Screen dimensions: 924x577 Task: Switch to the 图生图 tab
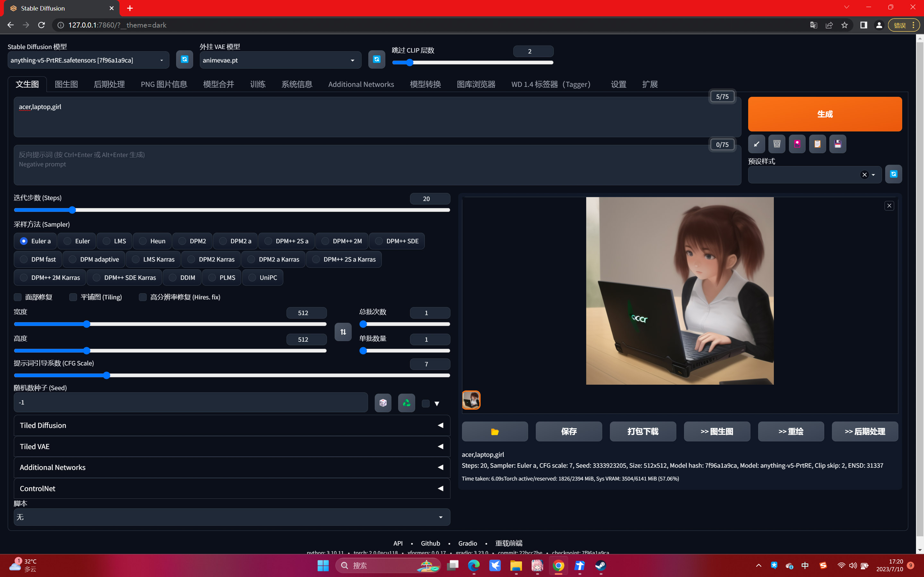[66, 84]
